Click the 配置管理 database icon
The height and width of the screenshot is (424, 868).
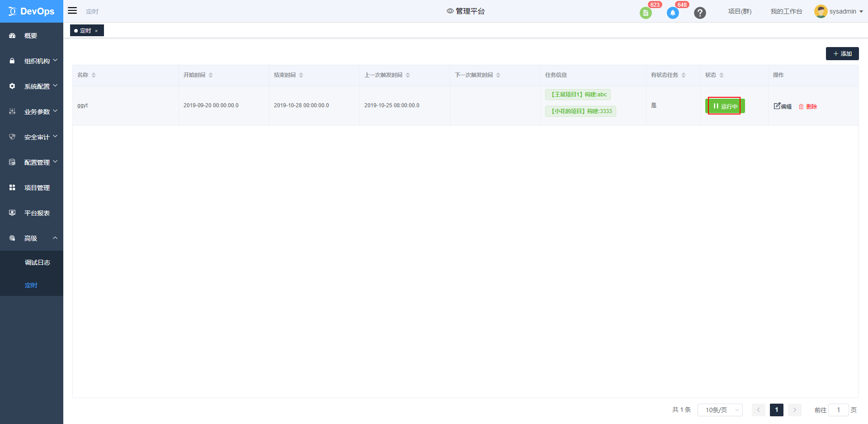click(x=12, y=162)
